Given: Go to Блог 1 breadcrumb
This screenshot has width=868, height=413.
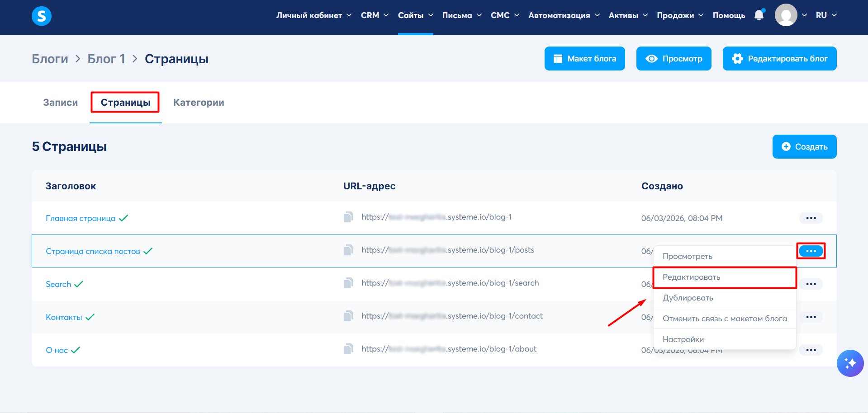Looking at the screenshot, I should click(106, 59).
